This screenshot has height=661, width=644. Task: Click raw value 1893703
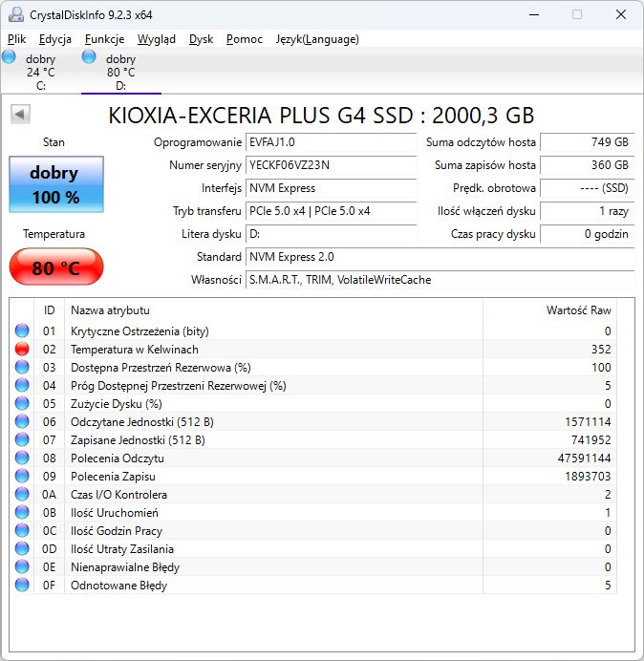tap(588, 477)
